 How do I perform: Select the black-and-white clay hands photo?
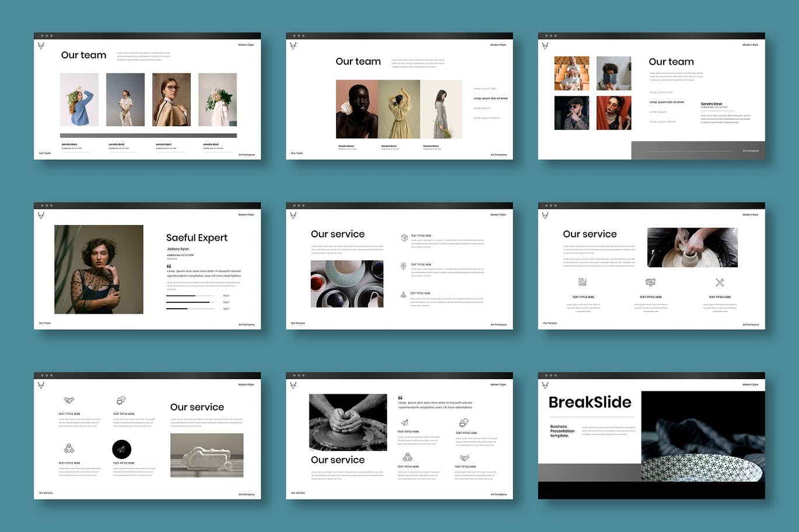click(x=348, y=422)
